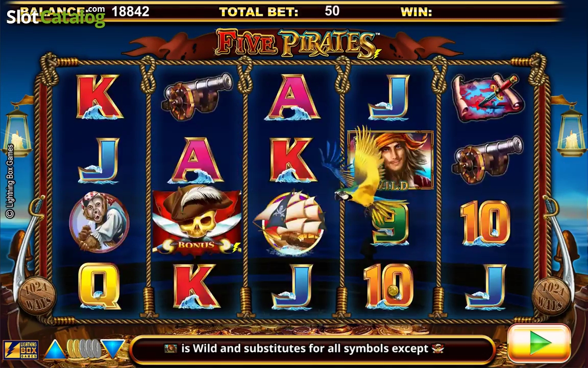
Task: Click the coin stack bet indicator
Action: pos(84,349)
